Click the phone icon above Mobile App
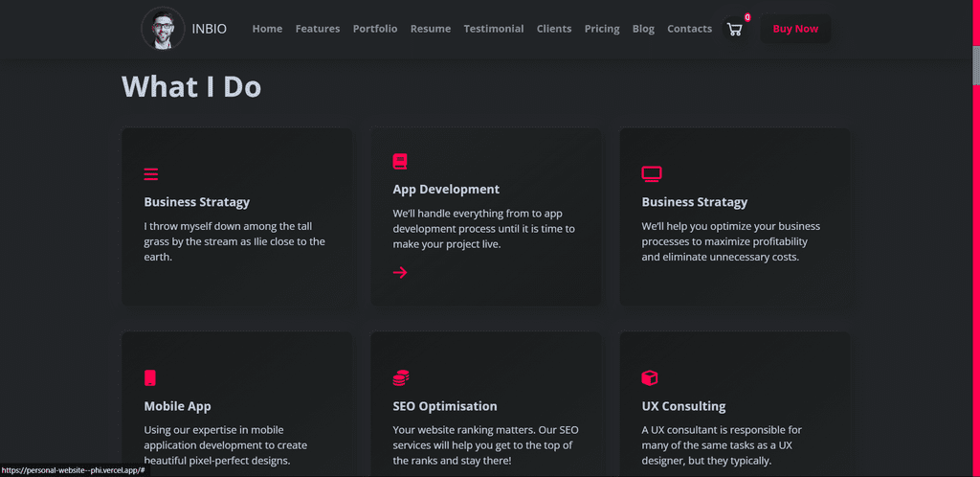 (x=150, y=377)
